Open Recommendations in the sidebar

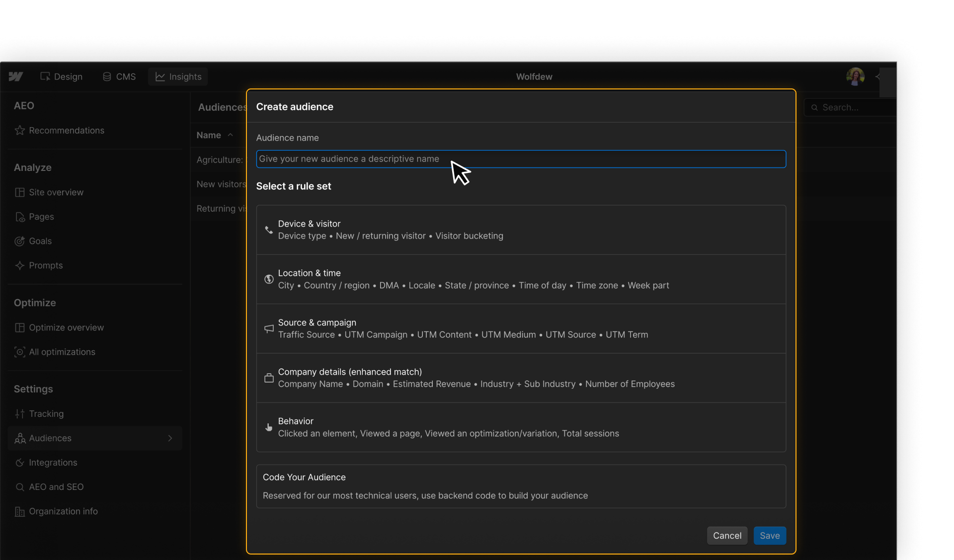coord(95,130)
